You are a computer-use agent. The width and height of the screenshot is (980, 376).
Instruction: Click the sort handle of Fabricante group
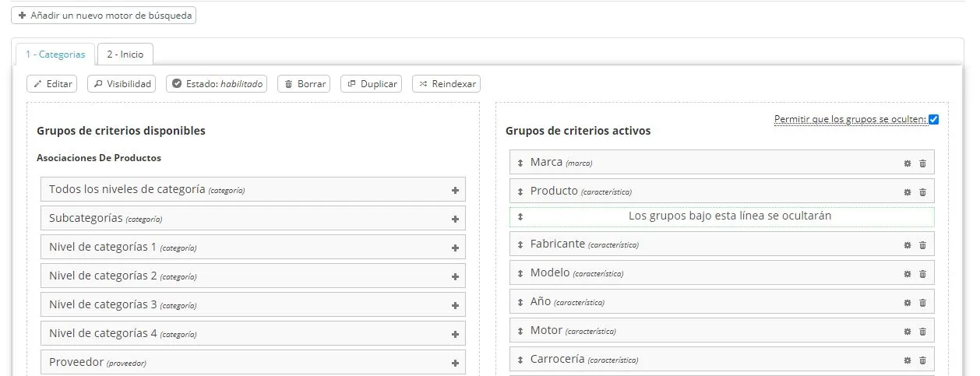click(x=520, y=245)
